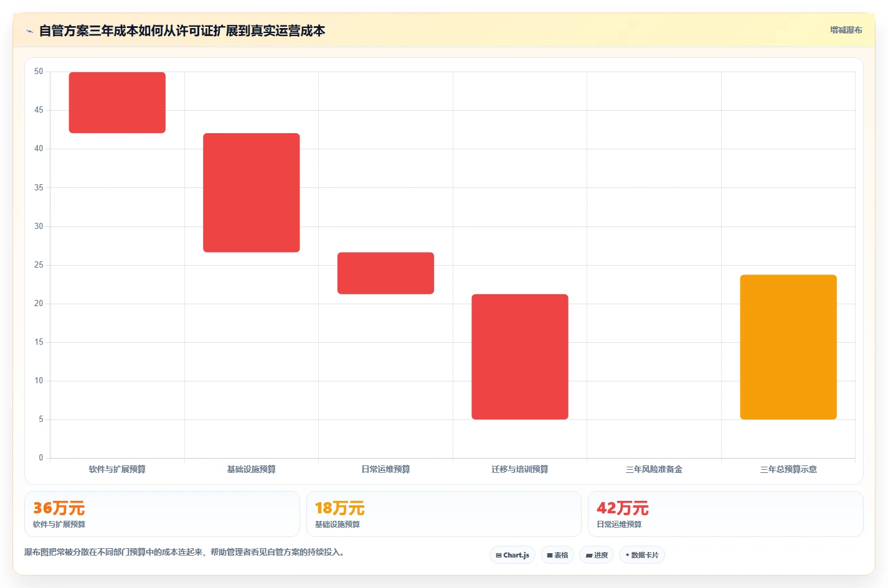Click the x-axis label 三年总预算示意
888x588 pixels.
point(788,469)
